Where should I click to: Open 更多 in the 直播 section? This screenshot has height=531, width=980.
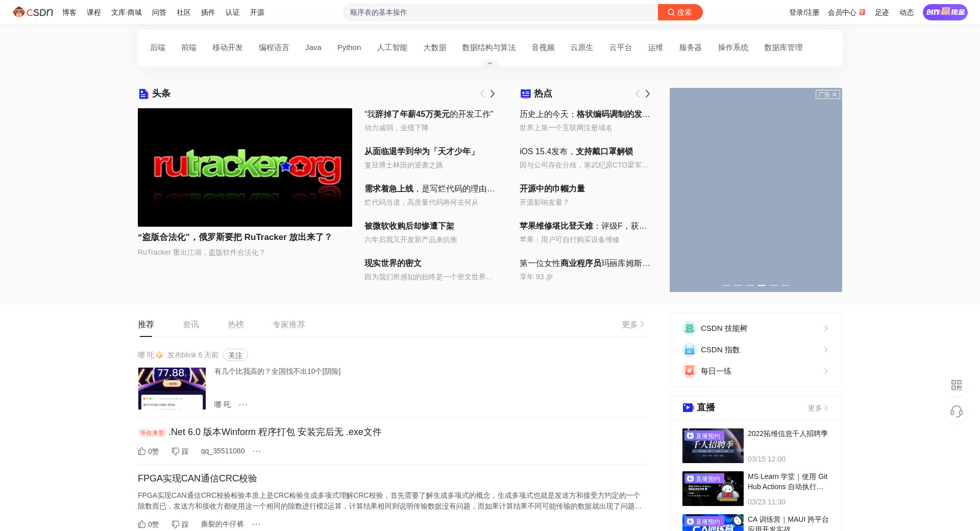point(818,408)
